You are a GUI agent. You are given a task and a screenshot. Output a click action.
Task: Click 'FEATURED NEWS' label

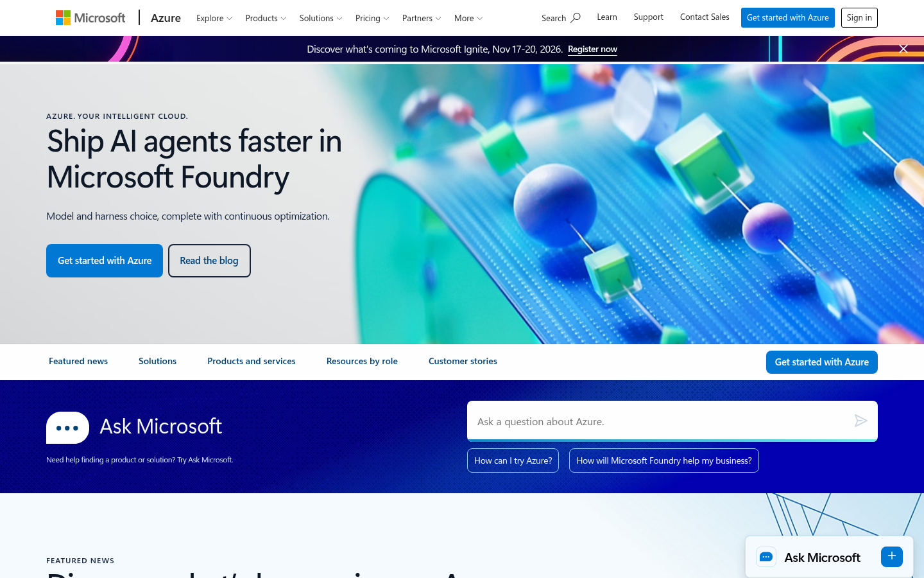tap(80, 561)
